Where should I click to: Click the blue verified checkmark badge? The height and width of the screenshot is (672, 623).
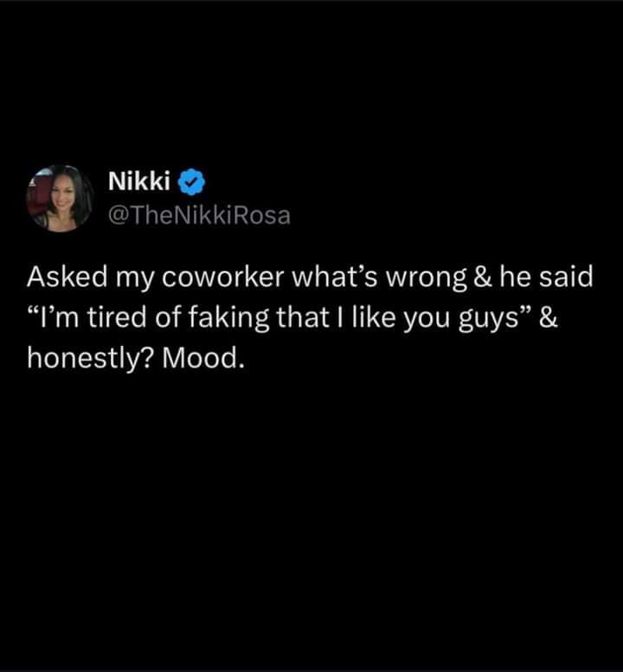(x=191, y=182)
